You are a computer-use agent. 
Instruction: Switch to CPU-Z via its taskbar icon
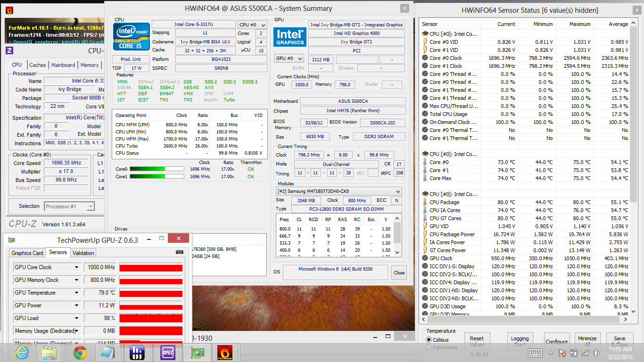click(167, 353)
